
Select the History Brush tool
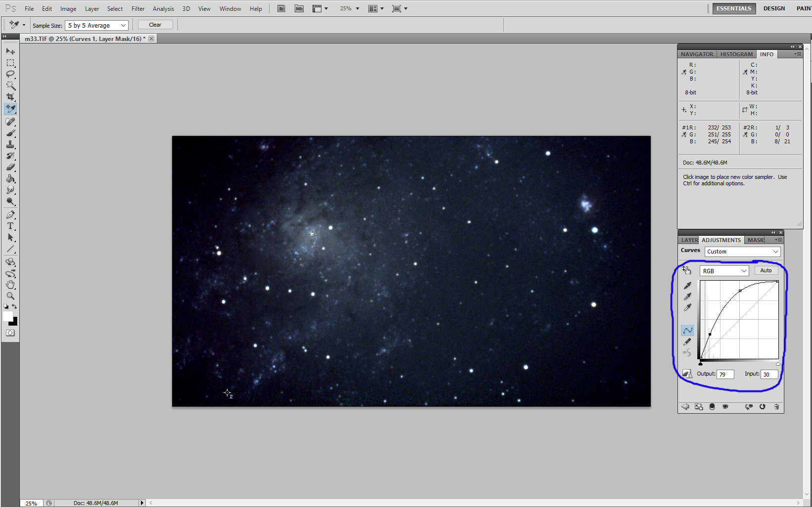tap(10, 156)
